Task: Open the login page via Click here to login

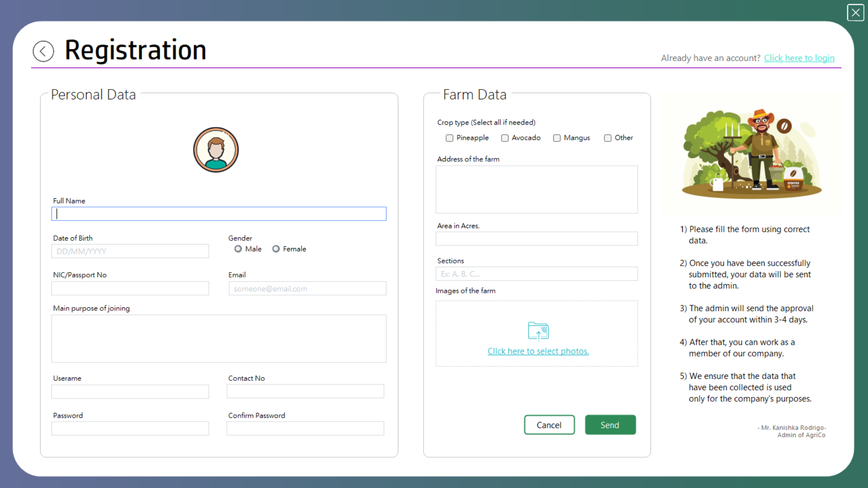Action: pyautogui.click(x=798, y=58)
